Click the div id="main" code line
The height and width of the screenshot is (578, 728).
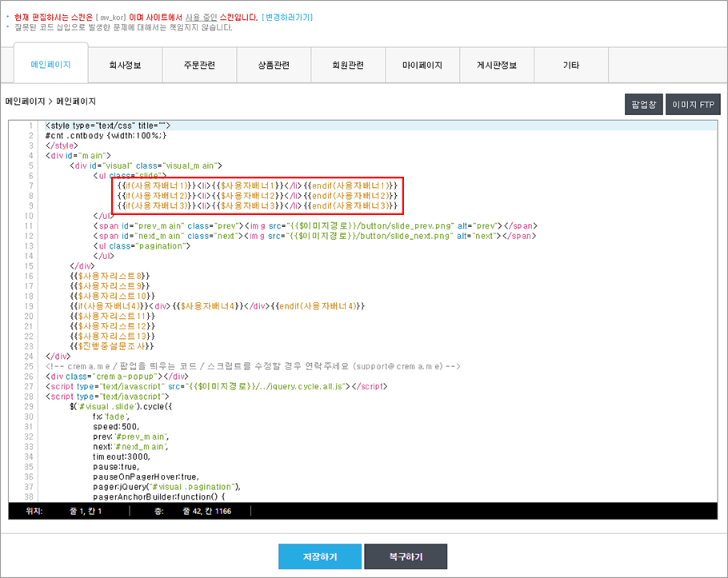coord(78,155)
